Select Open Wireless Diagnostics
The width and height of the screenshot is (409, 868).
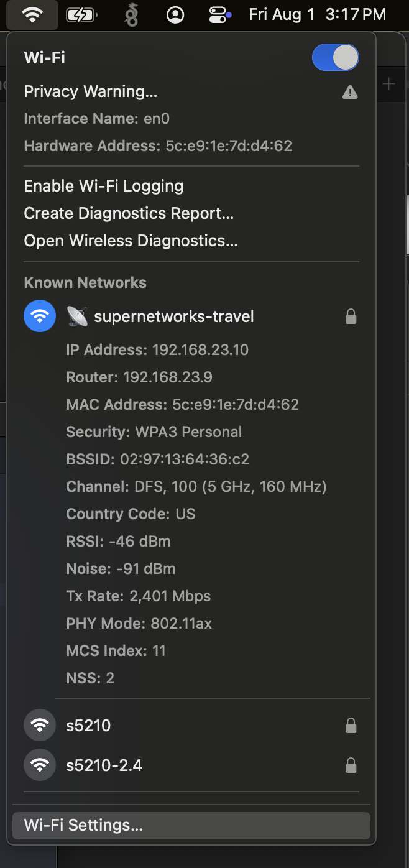click(131, 240)
